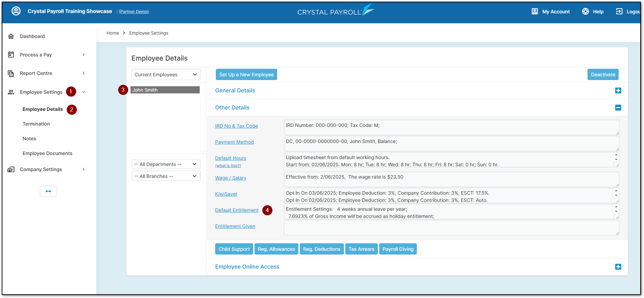Click Set Up a New Employee button
The height and width of the screenshot is (298, 644).
246,75
